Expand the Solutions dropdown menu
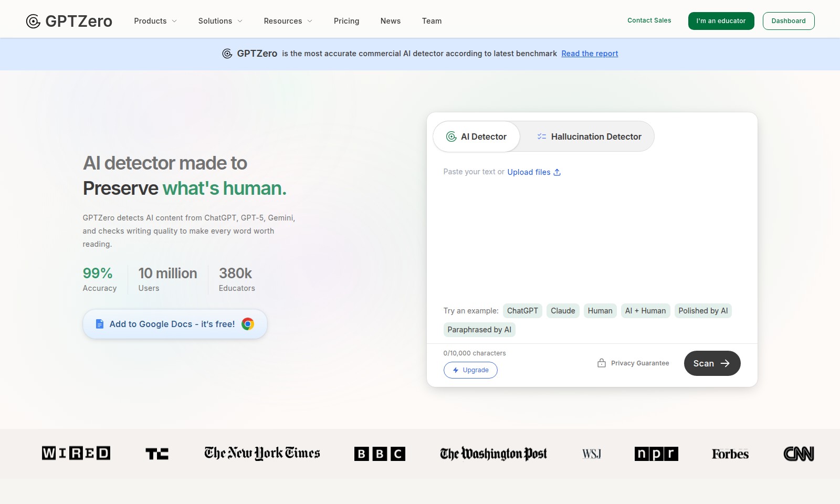The image size is (840, 504). [220, 21]
